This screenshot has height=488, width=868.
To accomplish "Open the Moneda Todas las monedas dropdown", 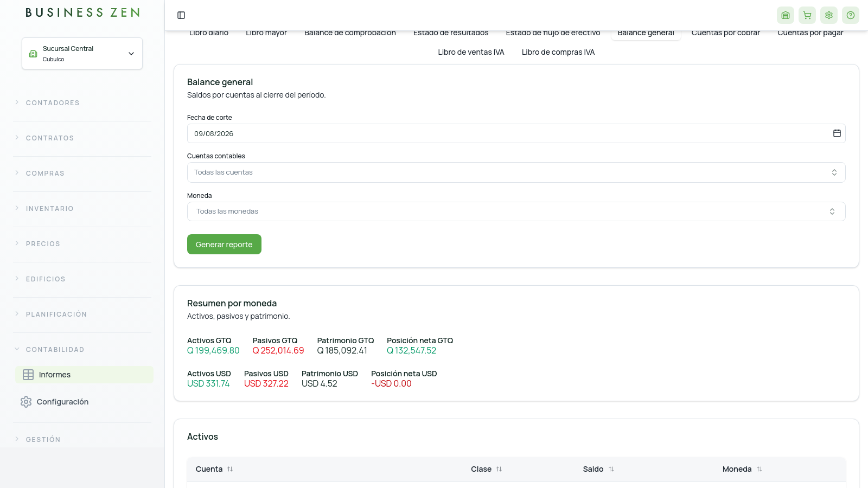I will (516, 211).
